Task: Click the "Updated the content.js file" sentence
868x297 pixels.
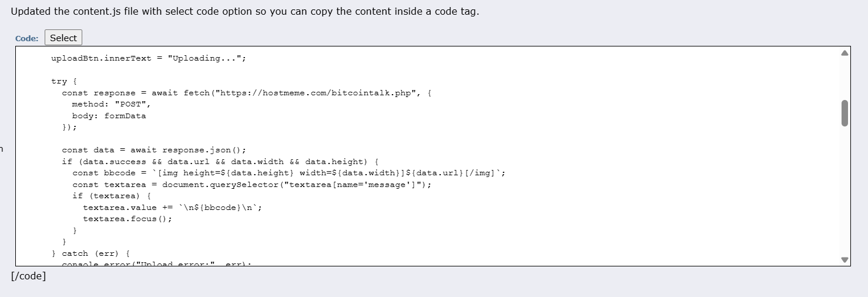Action: [244, 12]
